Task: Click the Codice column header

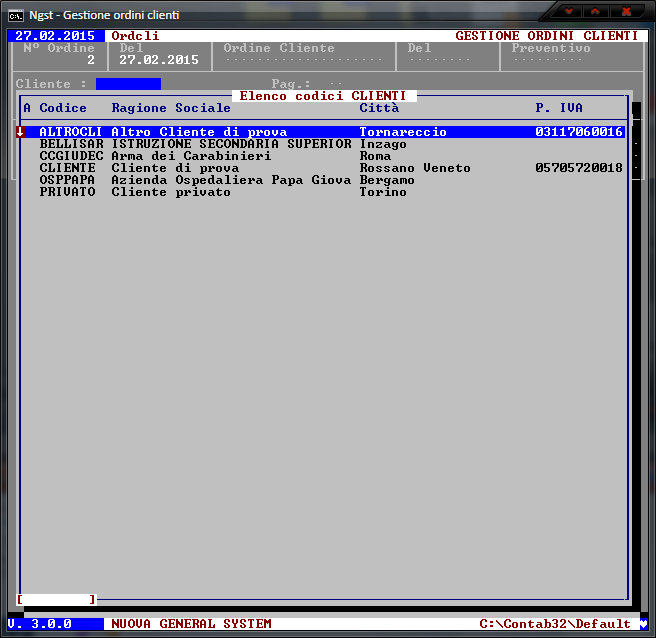Action: click(x=63, y=108)
